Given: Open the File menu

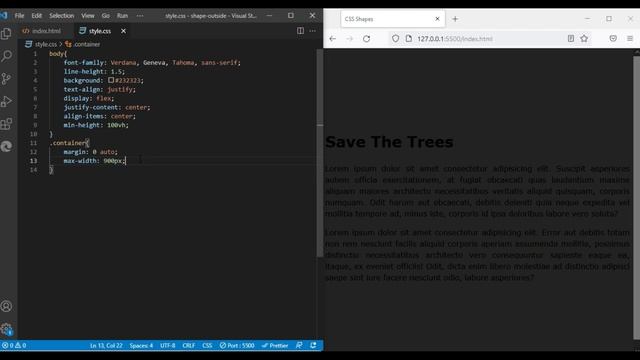Looking at the screenshot, I should point(19,16).
